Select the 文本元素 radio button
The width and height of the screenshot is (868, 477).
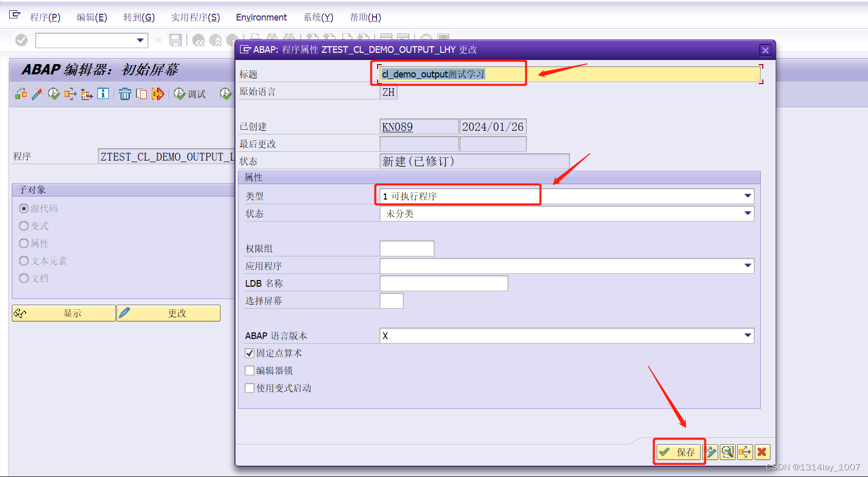coord(24,261)
